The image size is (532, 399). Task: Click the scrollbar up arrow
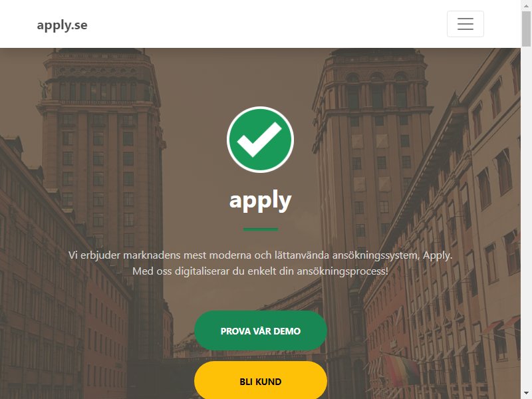(526, 6)
